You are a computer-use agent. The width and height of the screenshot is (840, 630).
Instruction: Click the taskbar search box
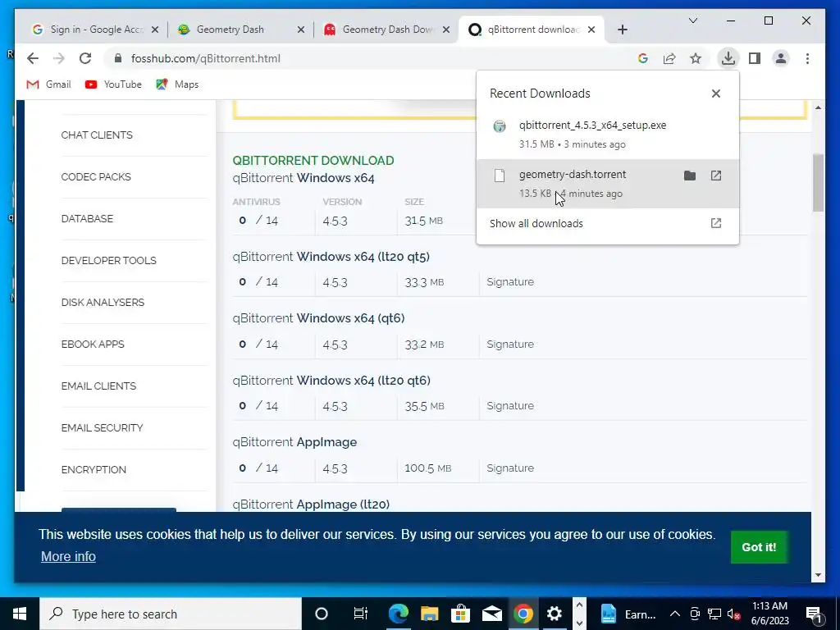(x=171, y=614)
